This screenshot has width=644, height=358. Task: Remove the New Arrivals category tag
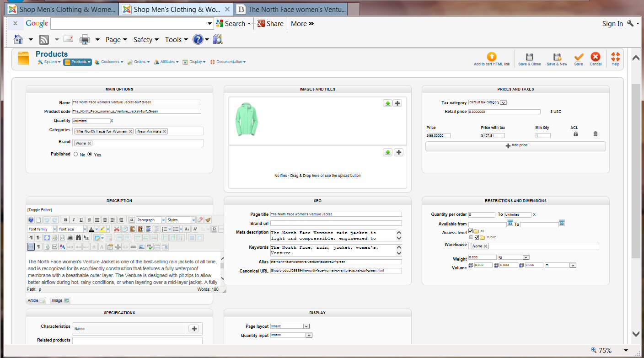(164, 131)
